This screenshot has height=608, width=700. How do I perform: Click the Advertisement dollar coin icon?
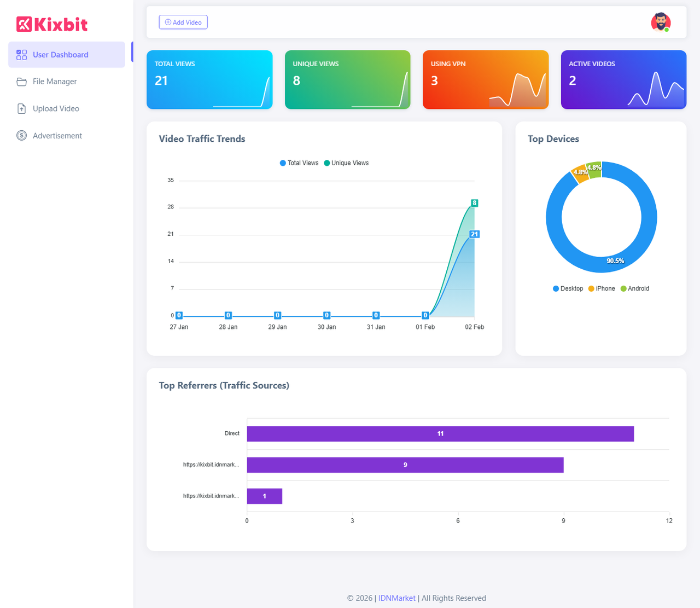click(x=21, y=136)
